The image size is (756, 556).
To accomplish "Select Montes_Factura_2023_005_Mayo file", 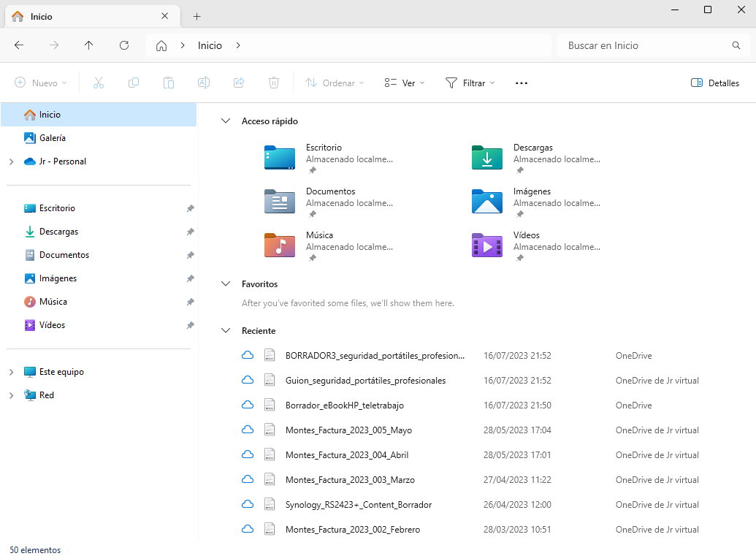I will 348,430.
